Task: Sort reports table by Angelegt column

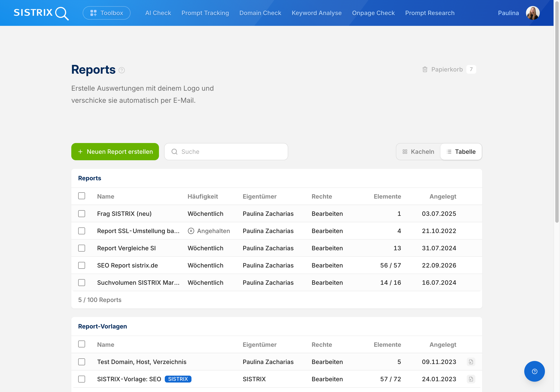Action: click(443, 196)
